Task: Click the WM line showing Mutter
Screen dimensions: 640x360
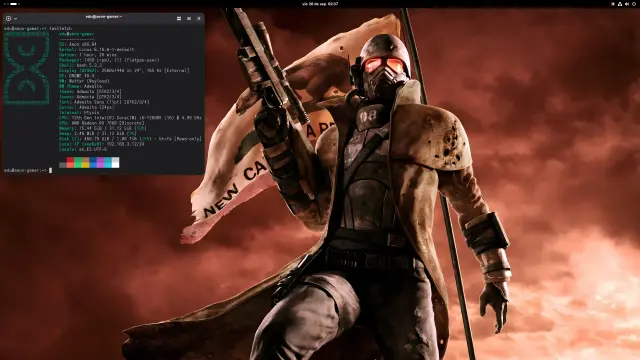Action: [84, 81]
